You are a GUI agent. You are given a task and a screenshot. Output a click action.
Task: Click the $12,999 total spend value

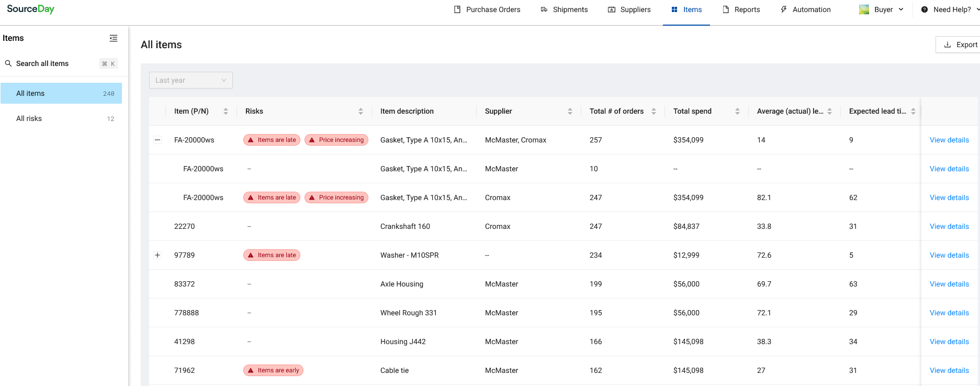coord(686,255)
